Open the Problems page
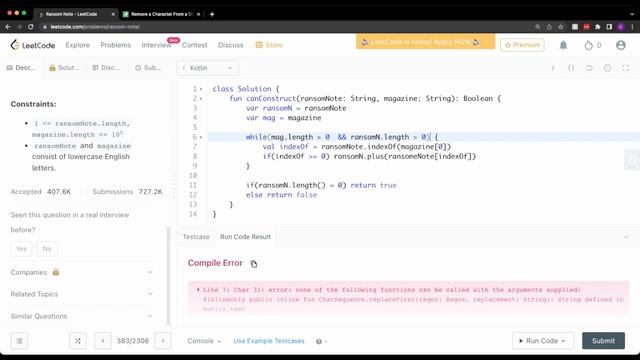 pos(116,45)
